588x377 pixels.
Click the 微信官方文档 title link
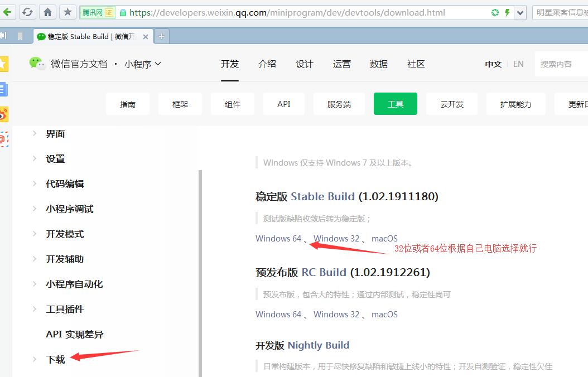79,64
